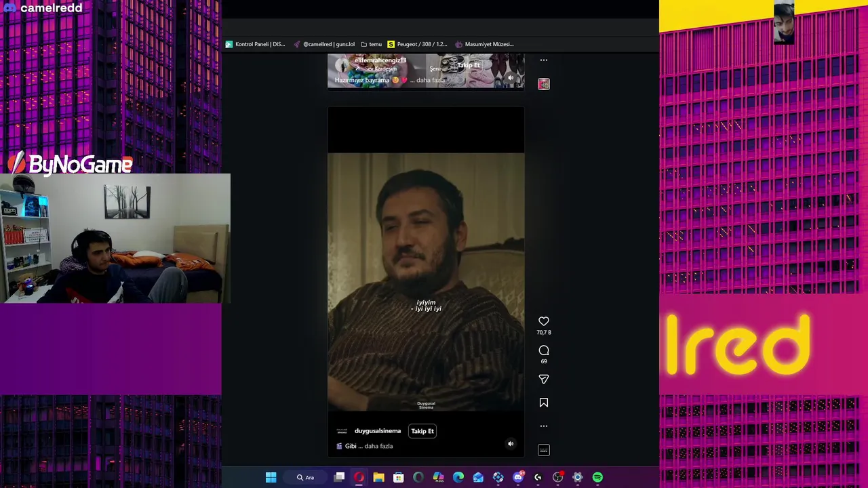The image size is (868, 488).
Task: Open Outlook from the taskbar
Action: 478,477
